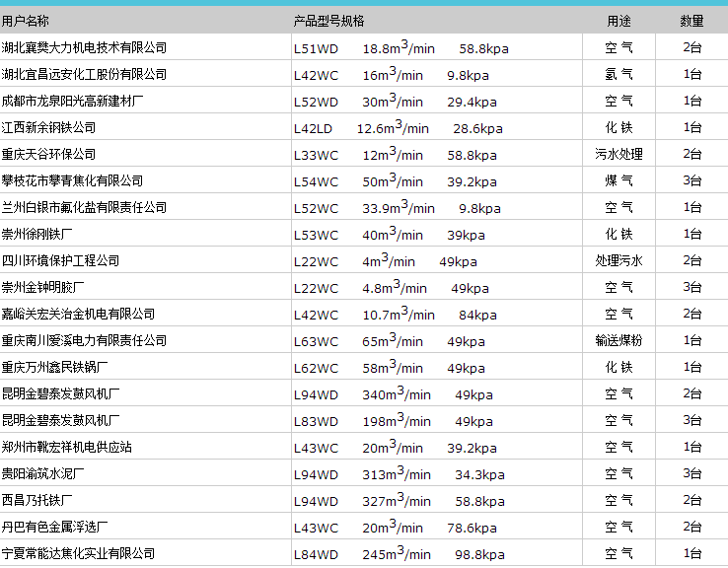Click the 用途 column header

619,21
